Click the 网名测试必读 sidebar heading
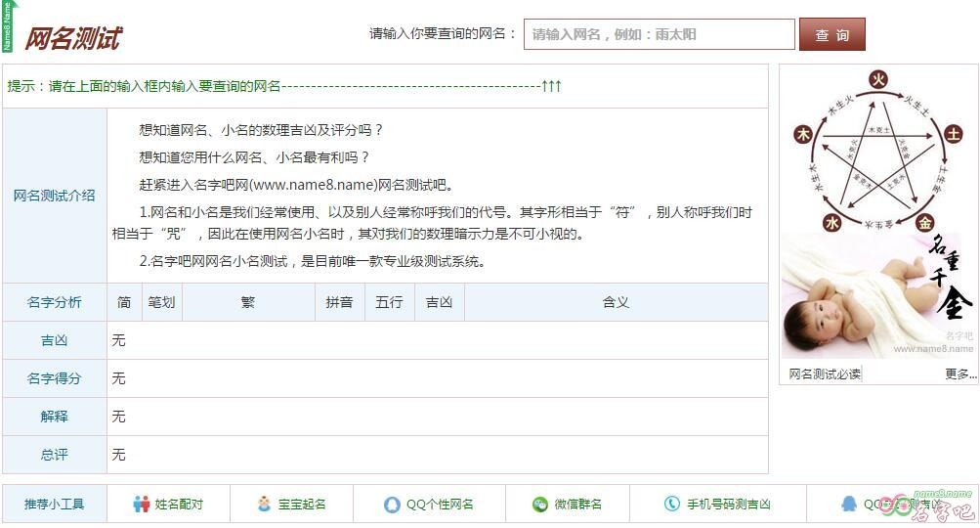980x528 pixels. coord(825,374)
